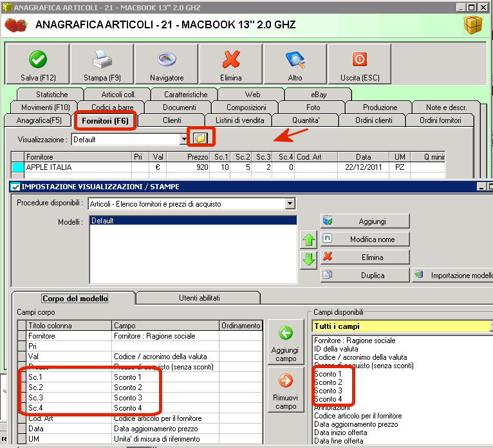The width and height of the screenshot is (493, 448).
Task: Open the Web tab
Action: pos(252,95)
